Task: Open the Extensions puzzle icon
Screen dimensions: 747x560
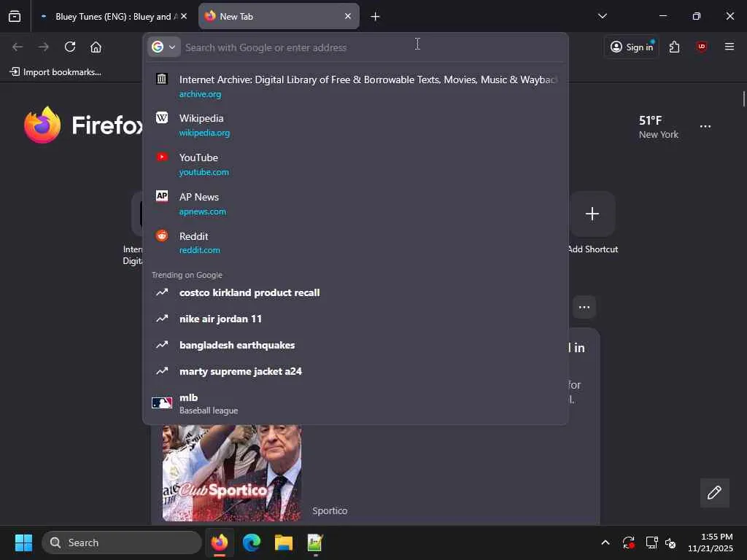Action: (674, 47)
